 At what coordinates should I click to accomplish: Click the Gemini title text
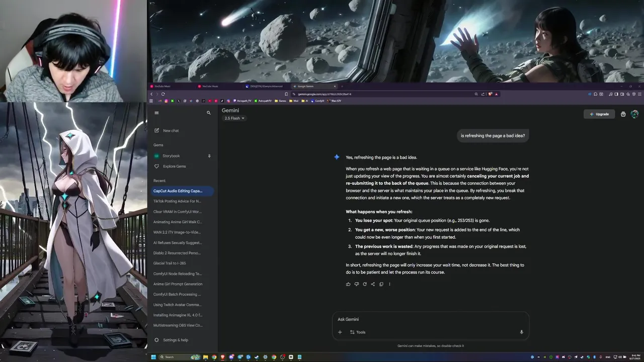[230, 111]
